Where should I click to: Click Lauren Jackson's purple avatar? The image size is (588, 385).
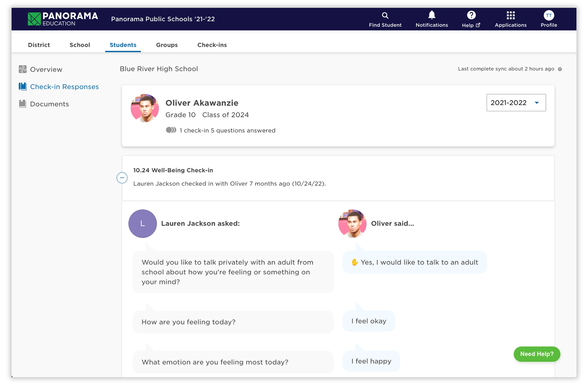[x=142, y=223]
